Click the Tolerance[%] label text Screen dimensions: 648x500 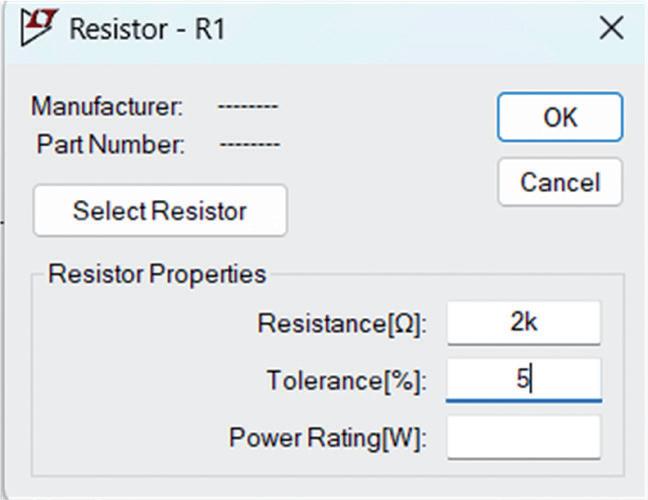click(345, 381)
